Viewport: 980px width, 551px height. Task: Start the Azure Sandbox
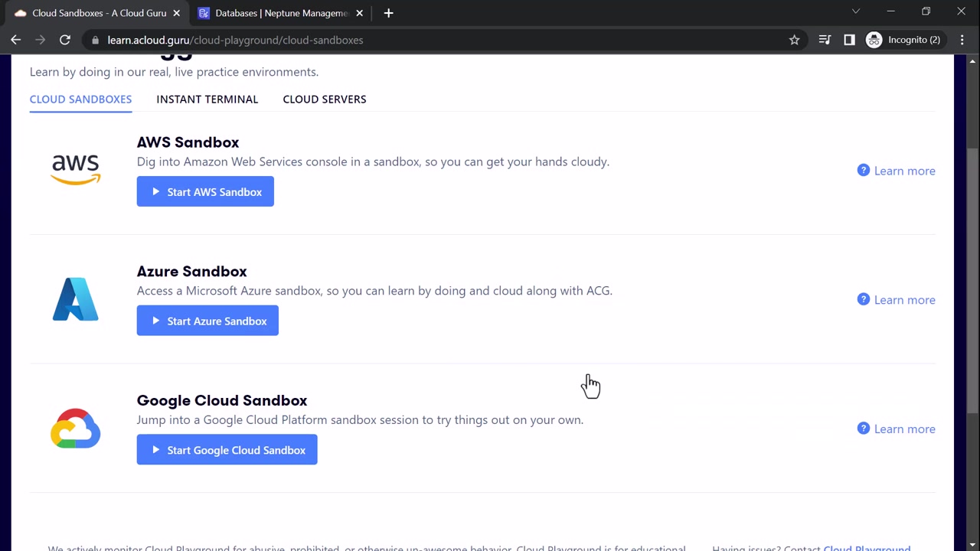(x=207, y=321)
